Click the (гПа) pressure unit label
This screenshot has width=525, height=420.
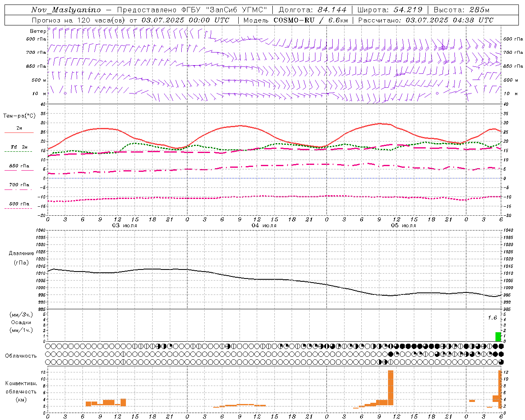21,263
